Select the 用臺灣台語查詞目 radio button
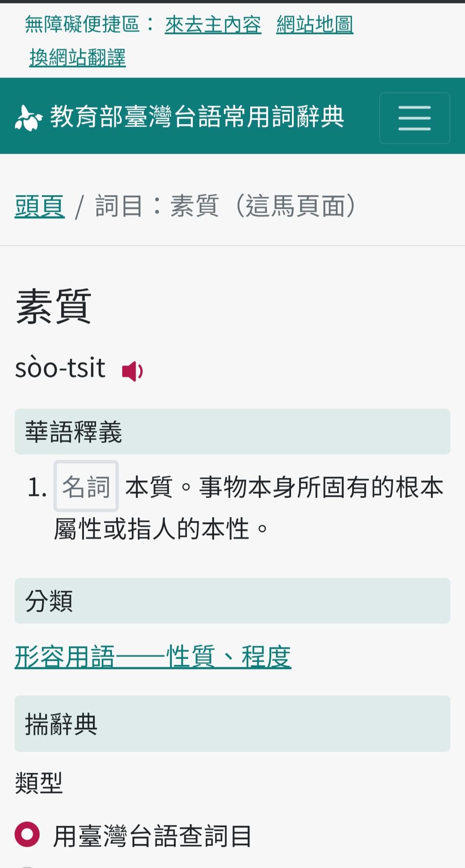Viewport: 465px width, 868px height. tap(27, 834)
